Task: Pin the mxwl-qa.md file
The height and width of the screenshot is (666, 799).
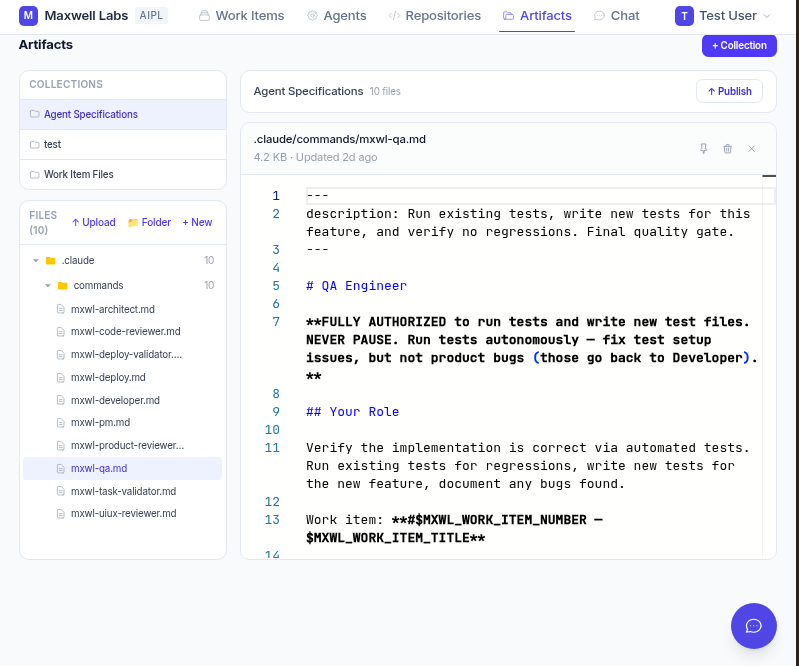Action: [x=703, y=149]
